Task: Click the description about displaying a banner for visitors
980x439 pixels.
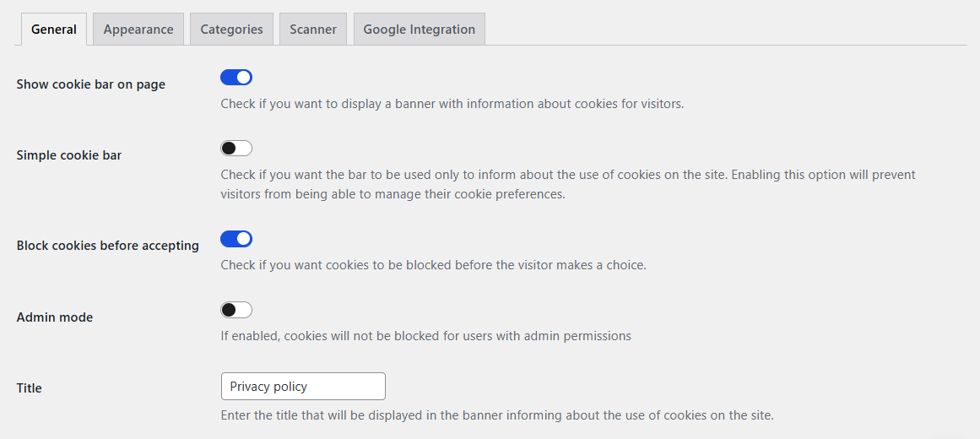Action: (x=452, y=104)
